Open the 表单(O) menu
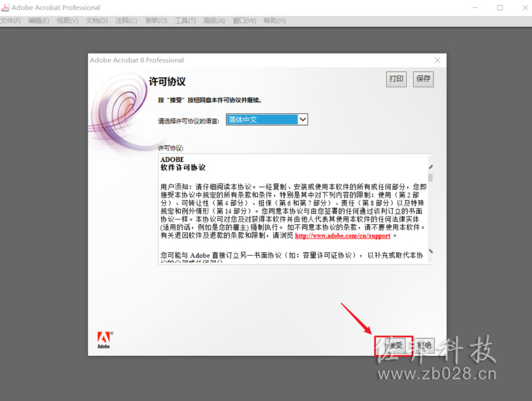532x401 pixels. tap(156, 21)
